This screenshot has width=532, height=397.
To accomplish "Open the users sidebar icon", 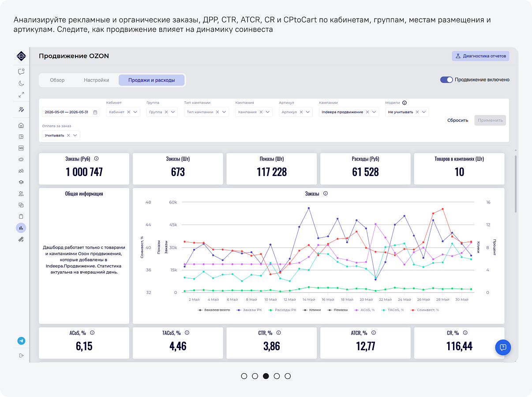I will (x=21, y=194).
